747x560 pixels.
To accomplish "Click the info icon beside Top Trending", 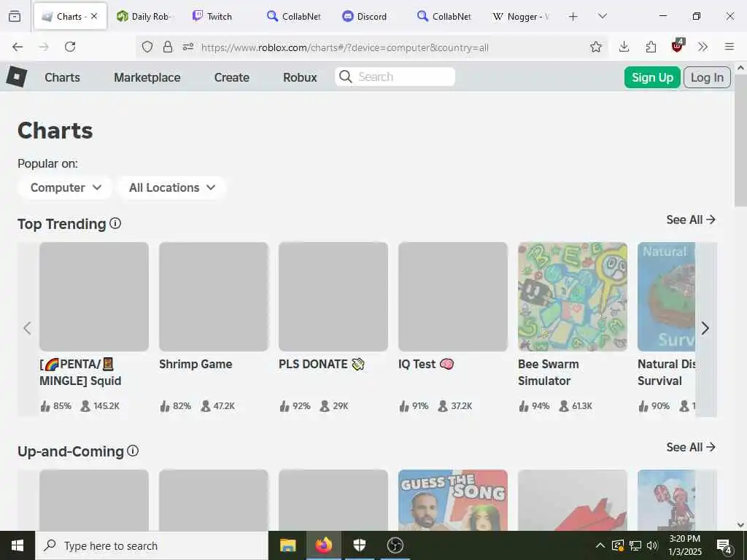I will click(115, 223).
